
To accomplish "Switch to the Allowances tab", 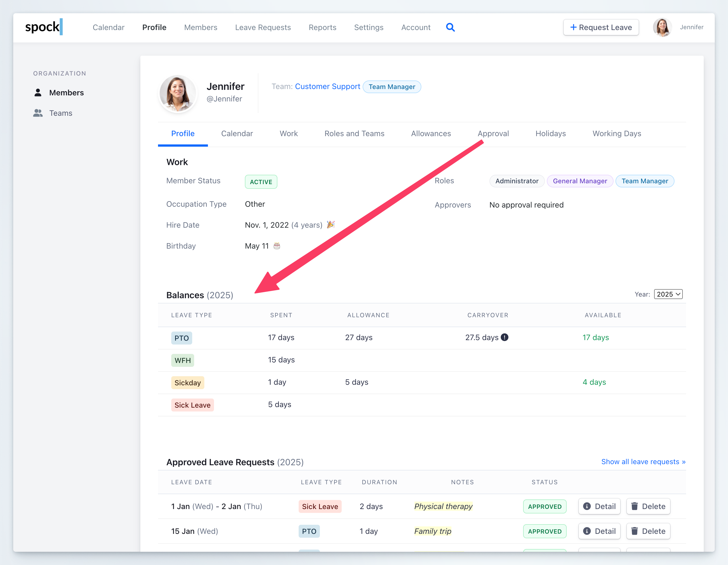I will click(x=431, y=133).
